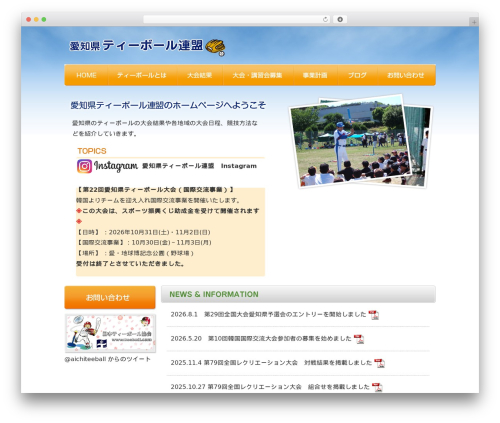
Task: Click the Japan tee-ball association banner
Action: pos(110,333)
